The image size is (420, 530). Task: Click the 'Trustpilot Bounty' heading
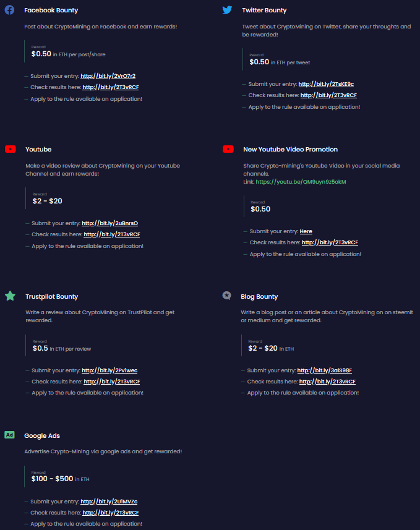pos(52,296)
